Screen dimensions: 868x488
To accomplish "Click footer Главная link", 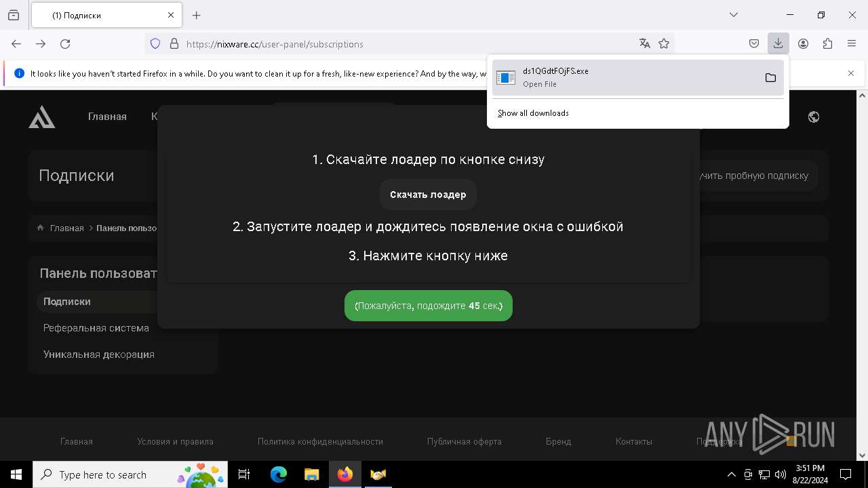I will click(77, 441).
